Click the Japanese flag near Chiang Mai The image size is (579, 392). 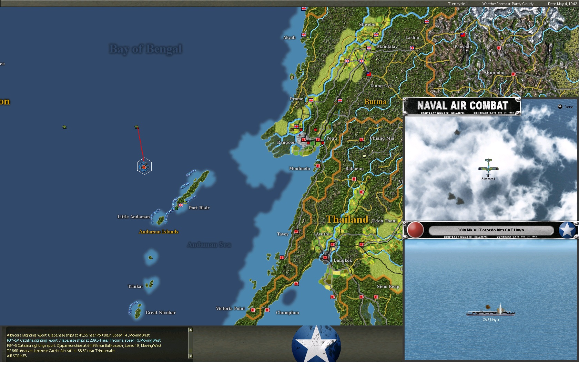point(362,140)
